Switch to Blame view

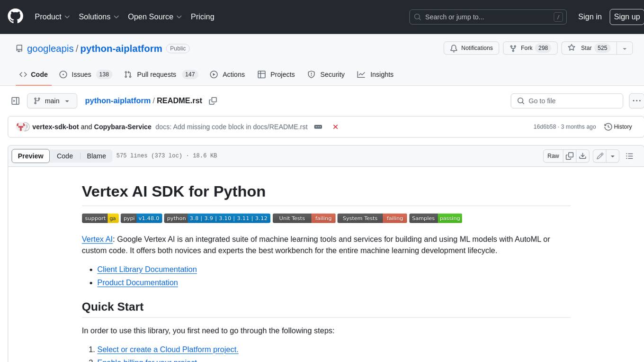(x=96, y=156)
